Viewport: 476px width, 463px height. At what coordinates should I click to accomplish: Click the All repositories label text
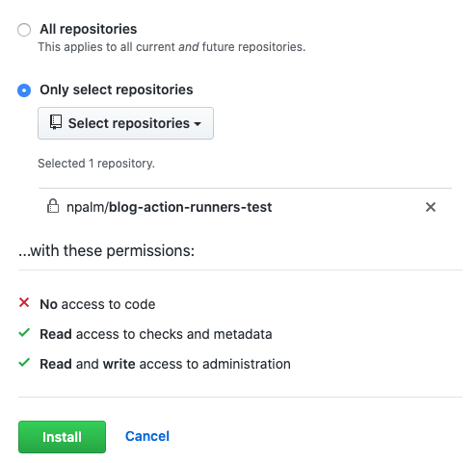point(89,29)
